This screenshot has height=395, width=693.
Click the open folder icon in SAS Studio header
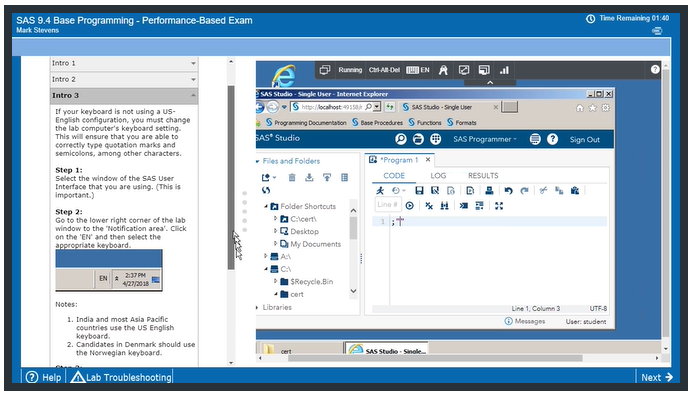point(418,139)
